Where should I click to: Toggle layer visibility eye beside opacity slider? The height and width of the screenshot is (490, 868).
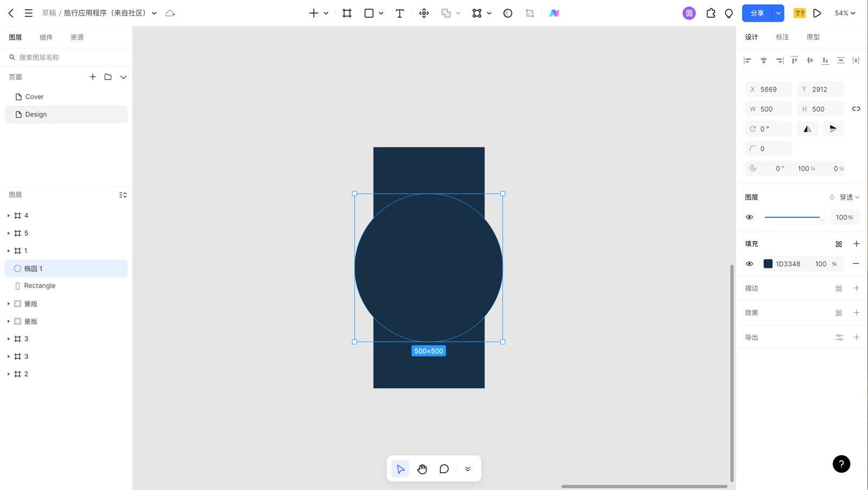coord(750,217)
